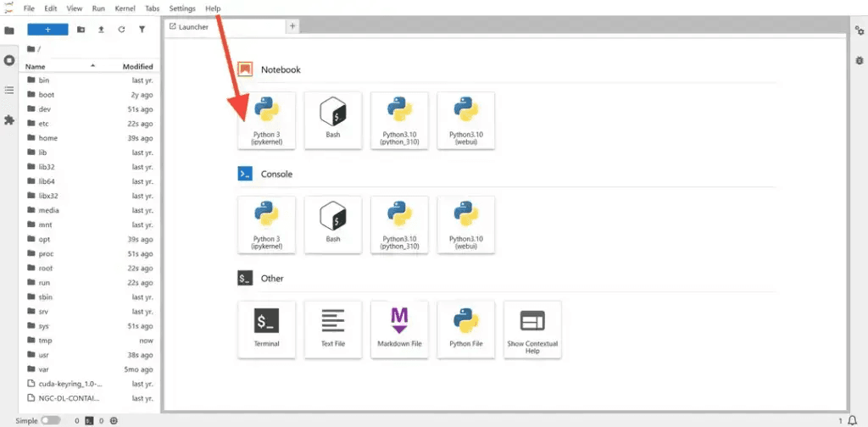
Task: Create a new Text File
Action: click(333, 329)
